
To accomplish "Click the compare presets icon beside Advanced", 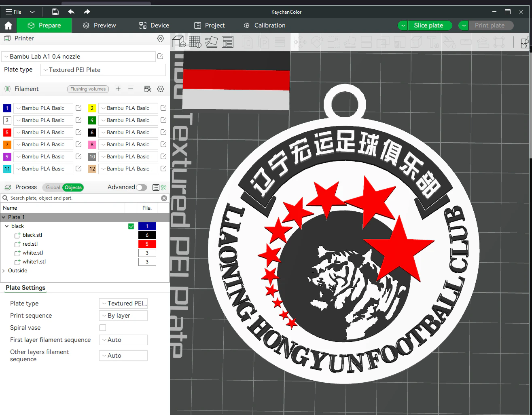I will 163,187.
